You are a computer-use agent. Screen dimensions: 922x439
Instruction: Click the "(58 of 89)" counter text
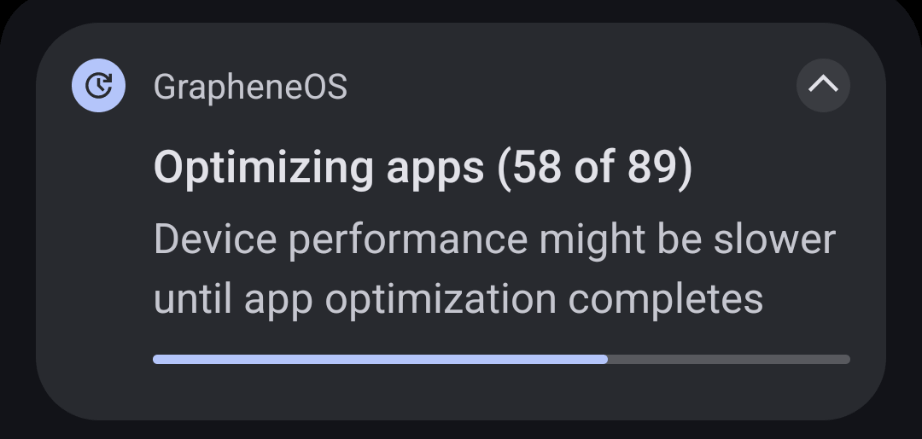point(594,167)
